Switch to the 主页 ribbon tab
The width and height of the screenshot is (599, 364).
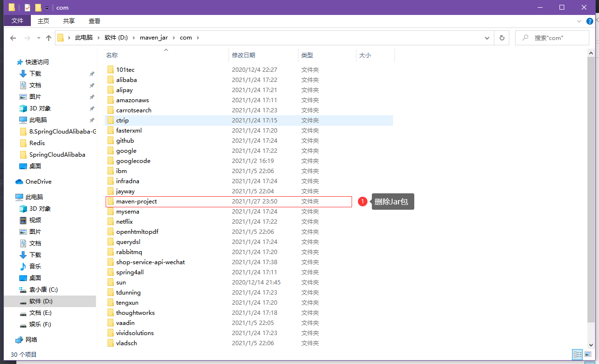pyautogui.click(x=43, y=21)
